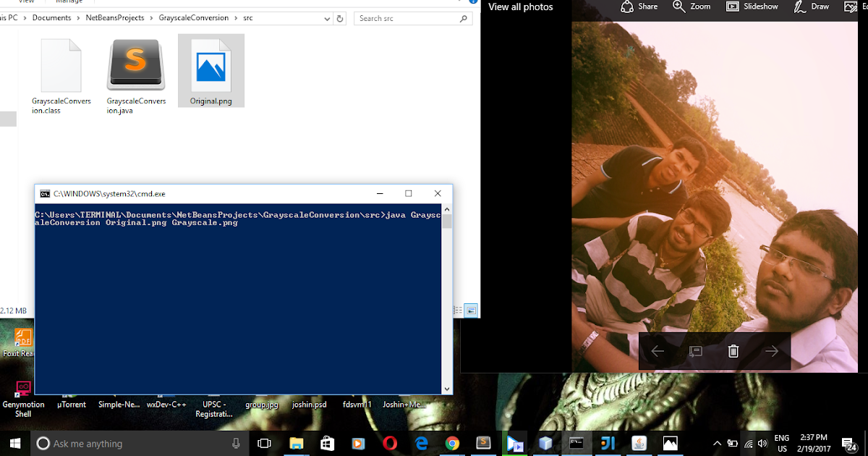This screenshot has height=456, width=868.
Task: Start the Slideshow in Photos
Action: [752, 7]
